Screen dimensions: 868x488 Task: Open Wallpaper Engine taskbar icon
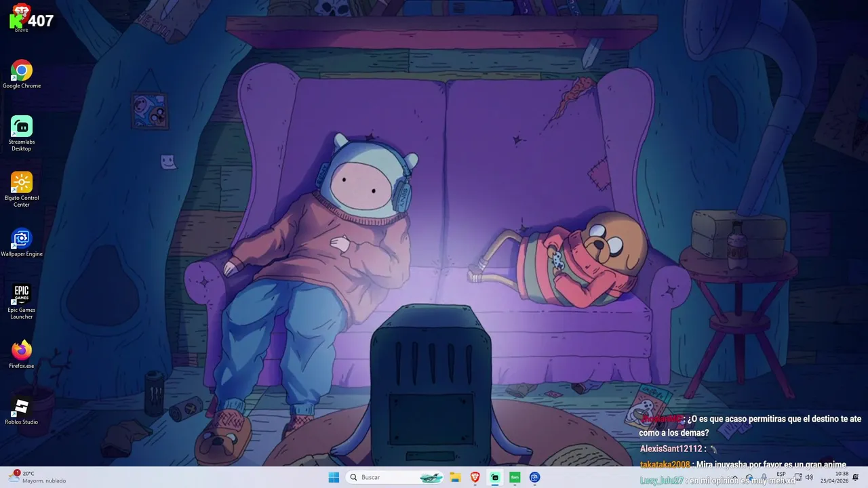click(534, 477)
